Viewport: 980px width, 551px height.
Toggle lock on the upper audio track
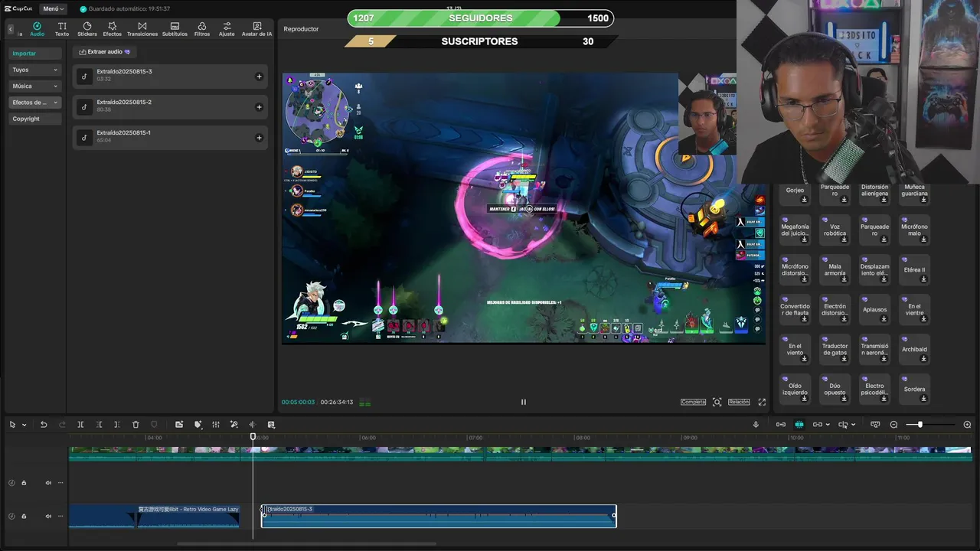point(24,483)
